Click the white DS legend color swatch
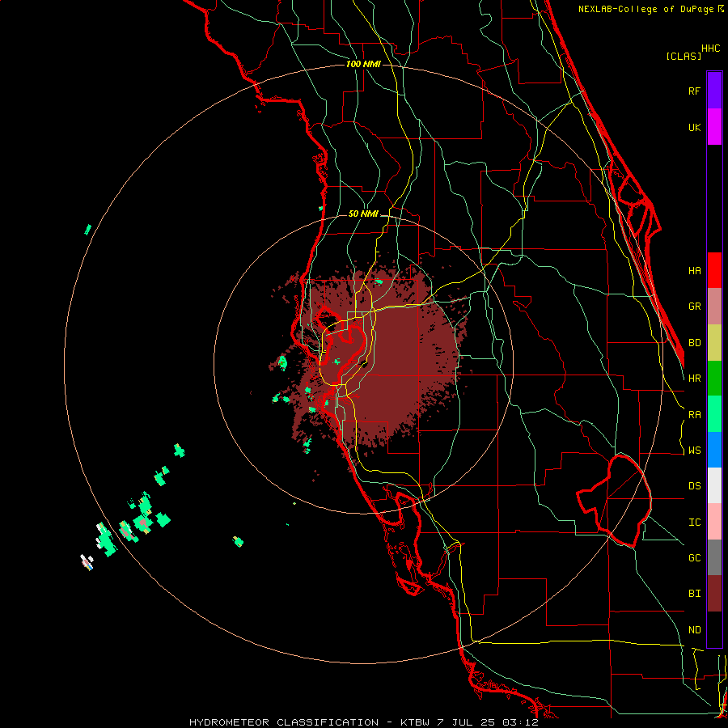This screenshot has height=728, width=728. [x=714, y=485]
